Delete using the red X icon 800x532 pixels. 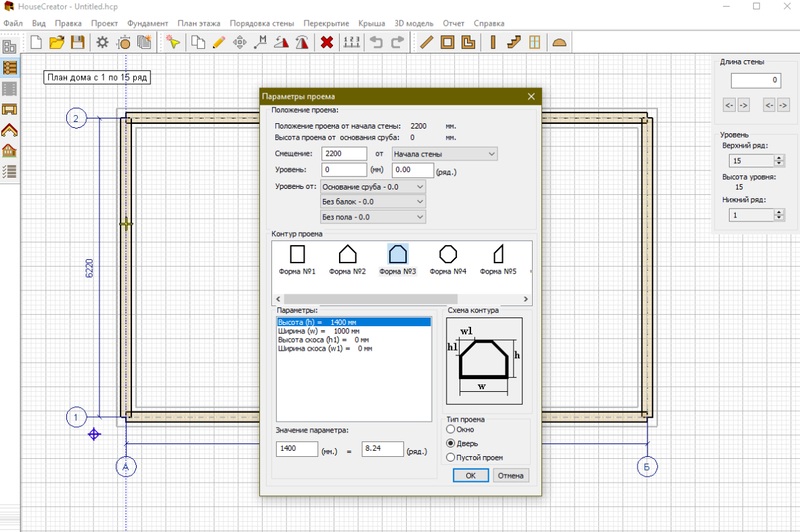pos(327,42)
